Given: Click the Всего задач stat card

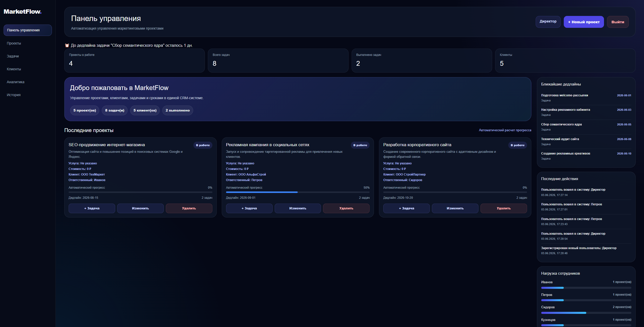Looking at the screenshot, I should (278, 61).
